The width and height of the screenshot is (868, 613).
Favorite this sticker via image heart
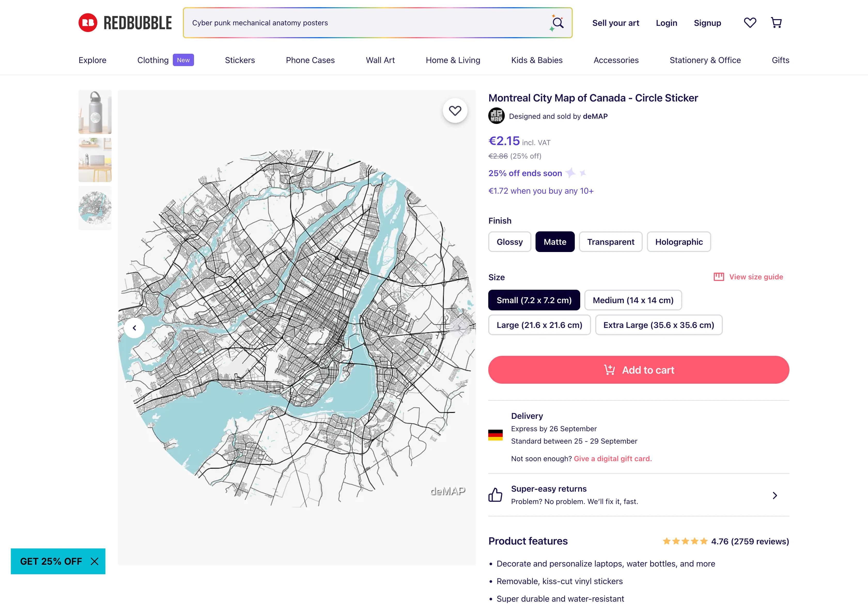pos(455,110)
